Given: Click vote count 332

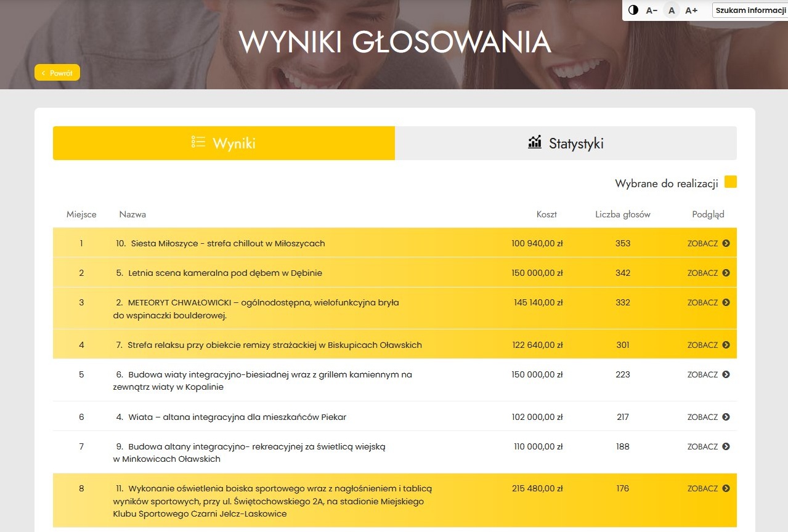Looking at the screenshot, I should (x=623, y=302).
